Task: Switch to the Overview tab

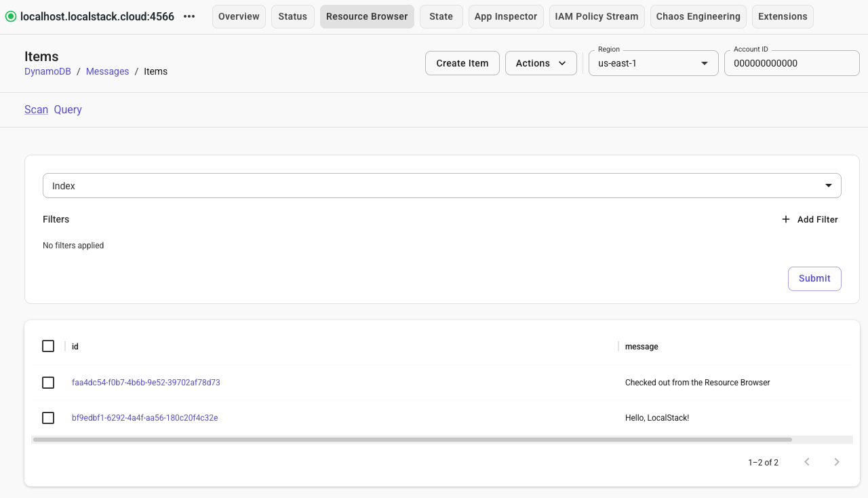Action: (239, 16)
